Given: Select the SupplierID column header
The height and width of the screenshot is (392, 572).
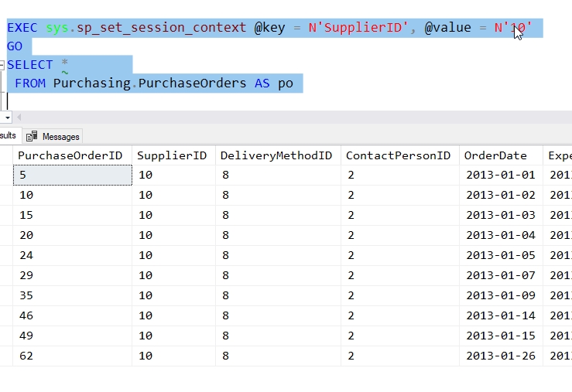Looking at the screenshot, I should 172,155.
